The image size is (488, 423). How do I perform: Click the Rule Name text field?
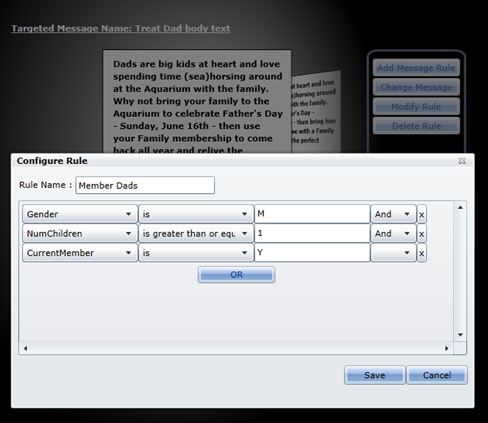145,185
